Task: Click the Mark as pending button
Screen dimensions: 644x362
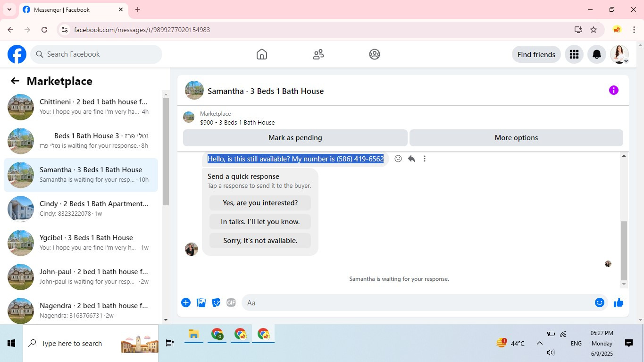Action: coord(295,138)
